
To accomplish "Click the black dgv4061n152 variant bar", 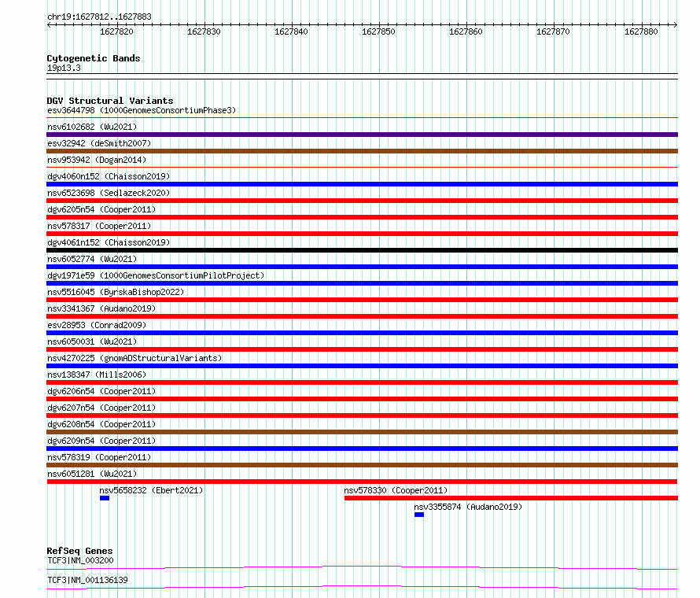I will pos(362,250).
